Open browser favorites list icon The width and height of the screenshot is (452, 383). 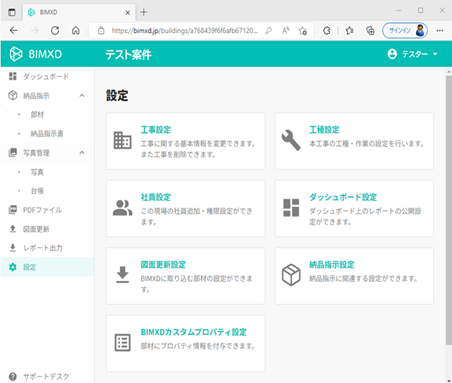click(349, 31)
